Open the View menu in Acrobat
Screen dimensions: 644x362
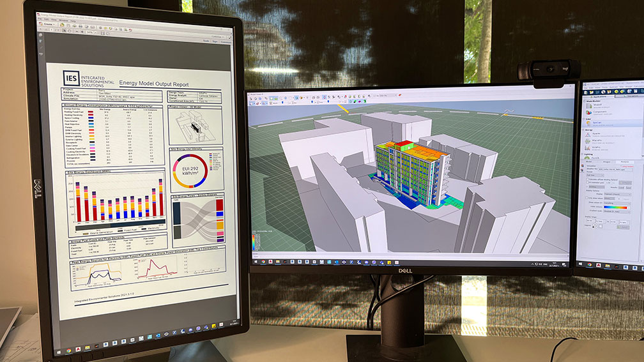pos(54,20)
